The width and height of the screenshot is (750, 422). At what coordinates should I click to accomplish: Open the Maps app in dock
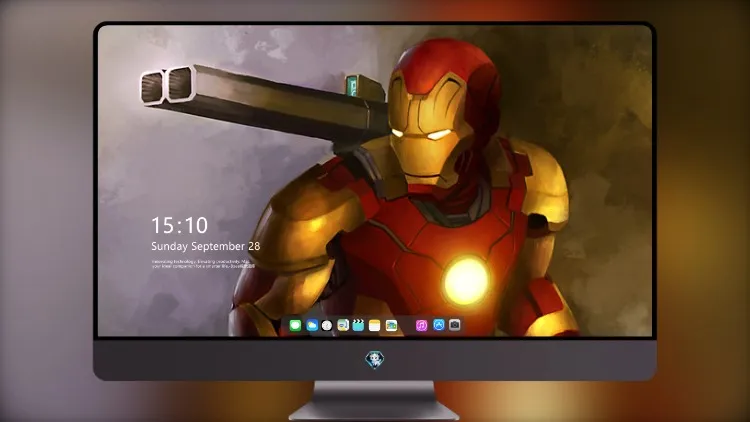click(x=343, y=325)
